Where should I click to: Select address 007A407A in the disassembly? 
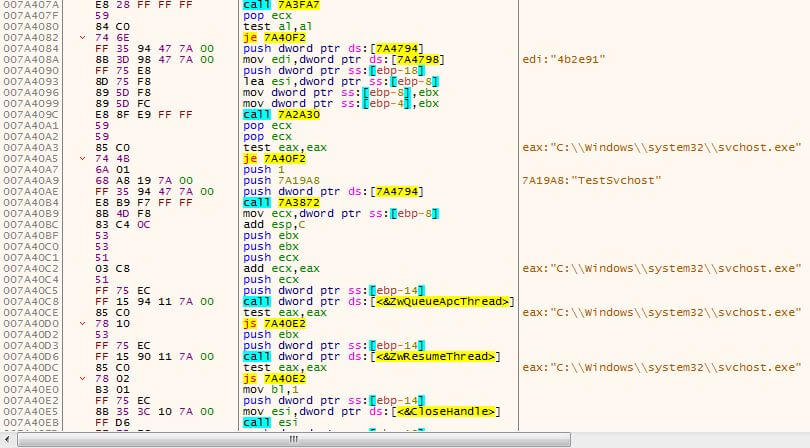pyautogui.click(x=31, y=5)
